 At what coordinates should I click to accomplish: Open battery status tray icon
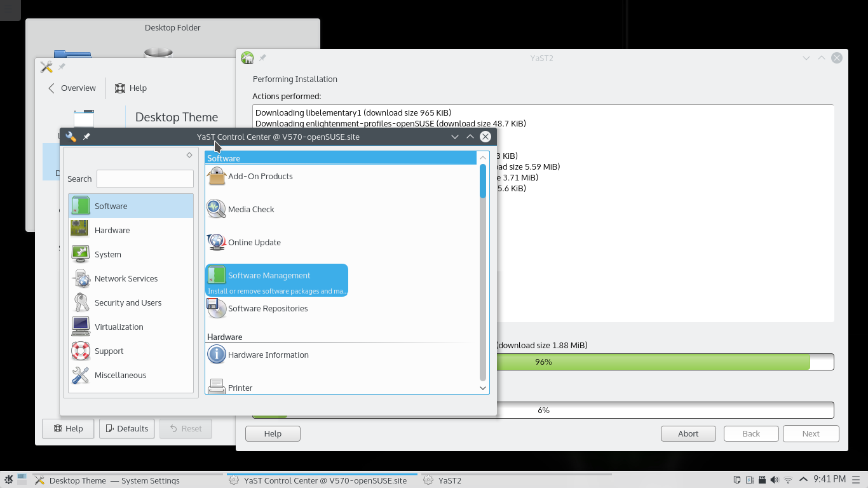point(750,480)
